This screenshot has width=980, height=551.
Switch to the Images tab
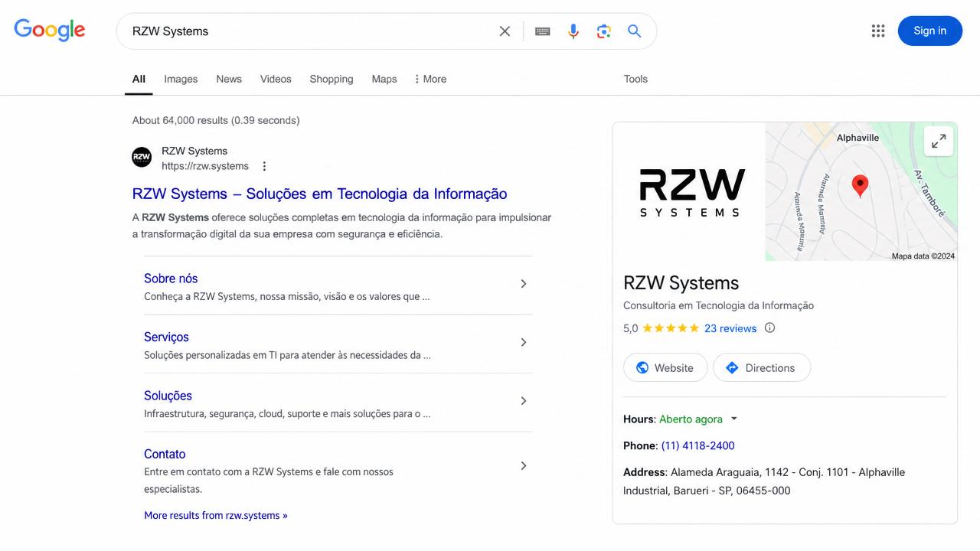(181, 79)
